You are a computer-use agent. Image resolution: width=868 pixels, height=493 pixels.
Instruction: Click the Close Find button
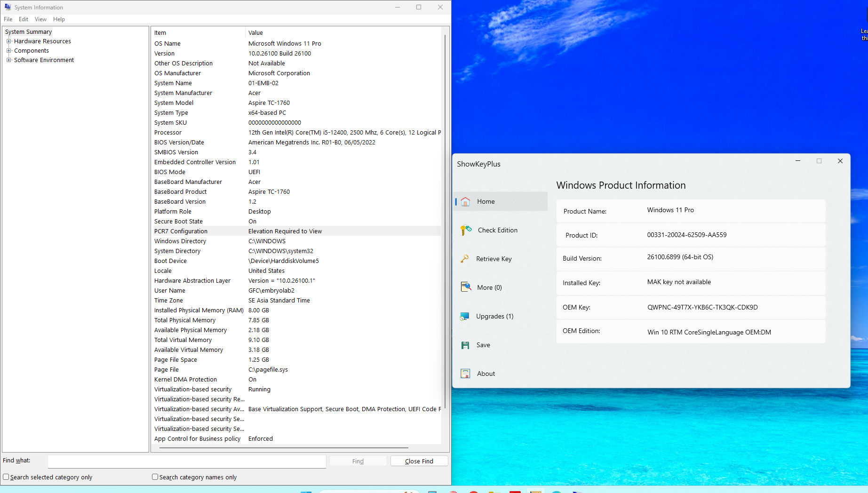click(x=419, y=461)
